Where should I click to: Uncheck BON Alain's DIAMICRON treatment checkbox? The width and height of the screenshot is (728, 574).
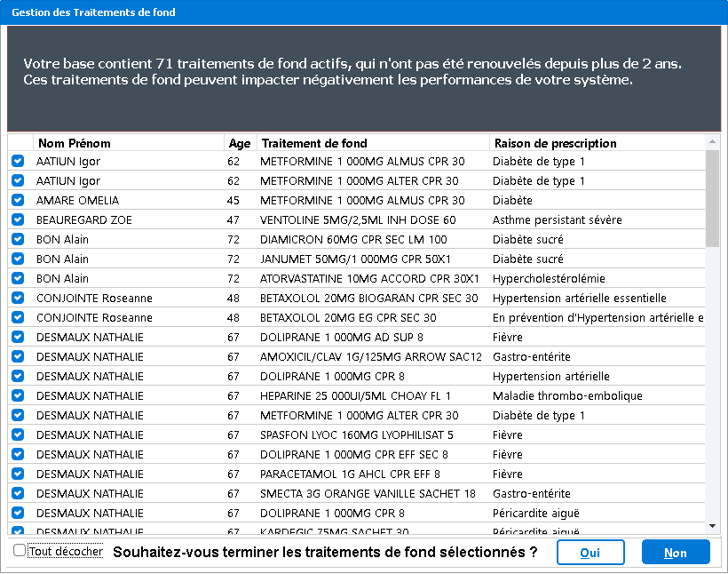pos(18,239)
